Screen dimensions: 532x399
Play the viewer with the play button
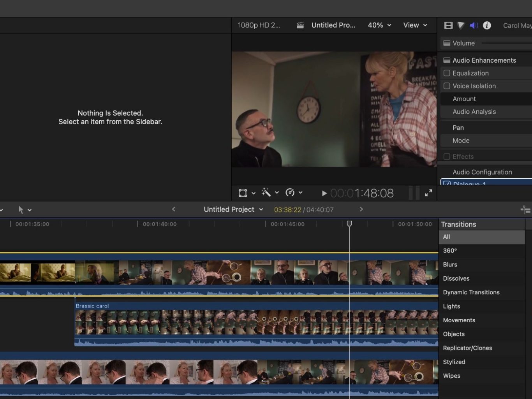click(324, 193)
